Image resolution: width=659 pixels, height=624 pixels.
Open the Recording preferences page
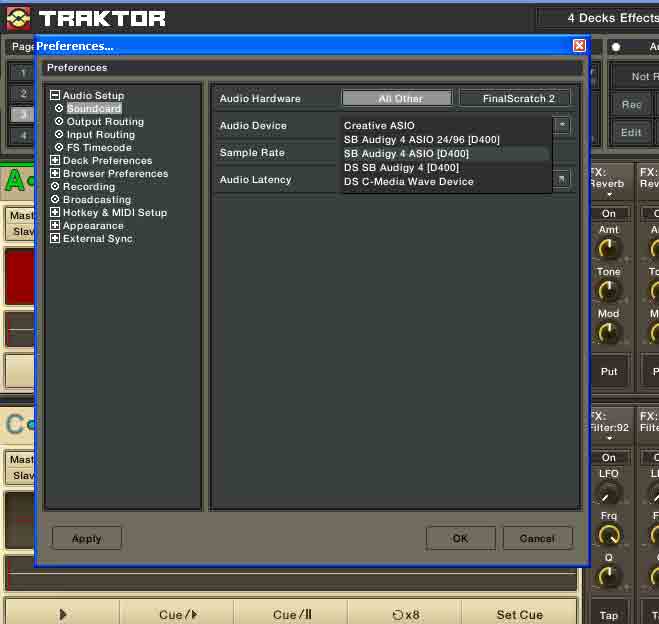[x=89, y=187]
